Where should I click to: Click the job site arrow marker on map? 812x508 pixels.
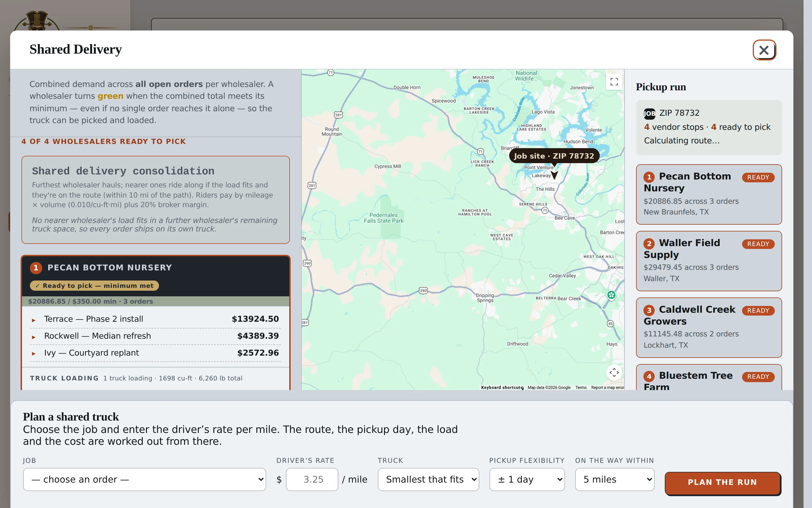(554, 175)
